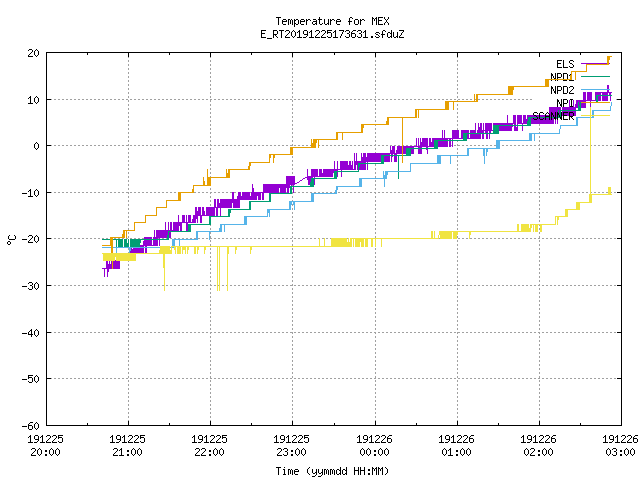This screenshot has height=480, width=640.
Task: Click the ELS legend label
Action: [x=565, y=64]
